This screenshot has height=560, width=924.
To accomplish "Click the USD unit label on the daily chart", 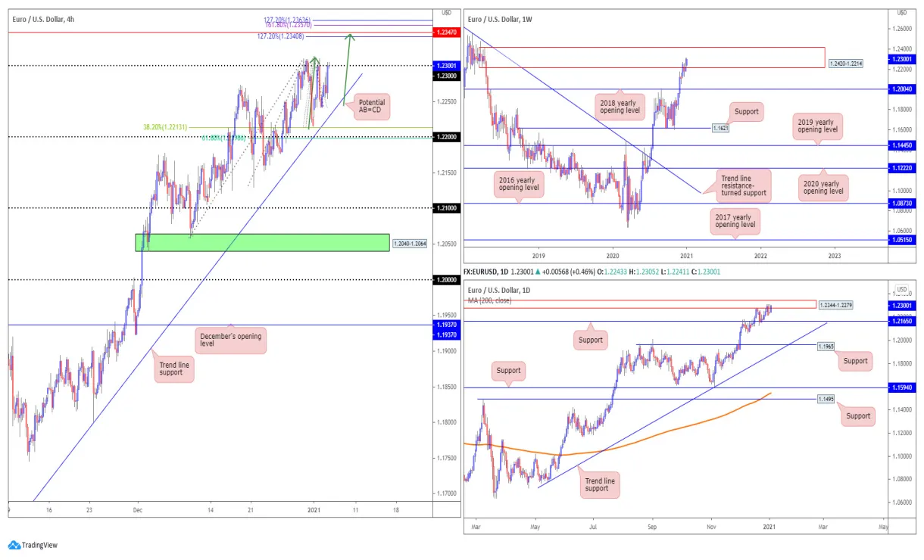I will pyautogui.click(x=901, y=288).
